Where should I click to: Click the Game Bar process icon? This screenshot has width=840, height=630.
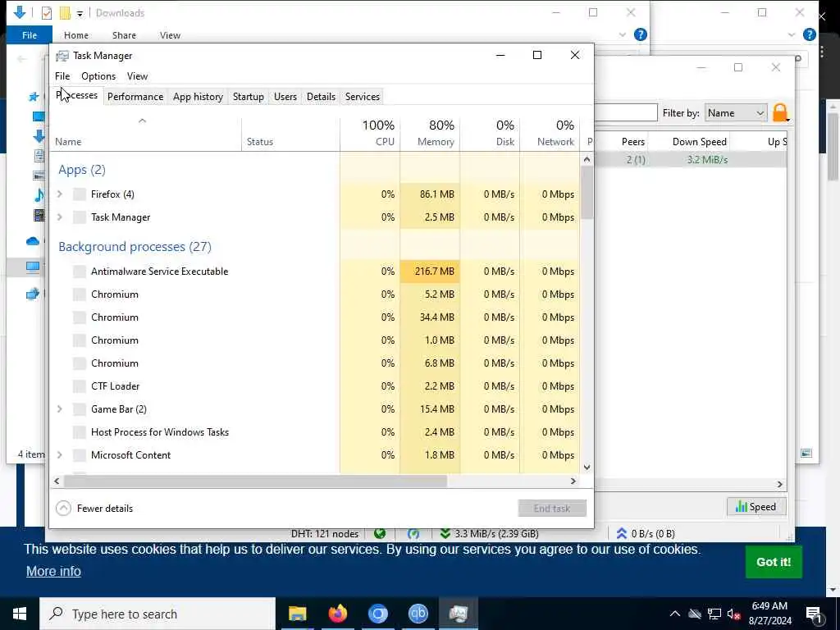tap(80, 409)
